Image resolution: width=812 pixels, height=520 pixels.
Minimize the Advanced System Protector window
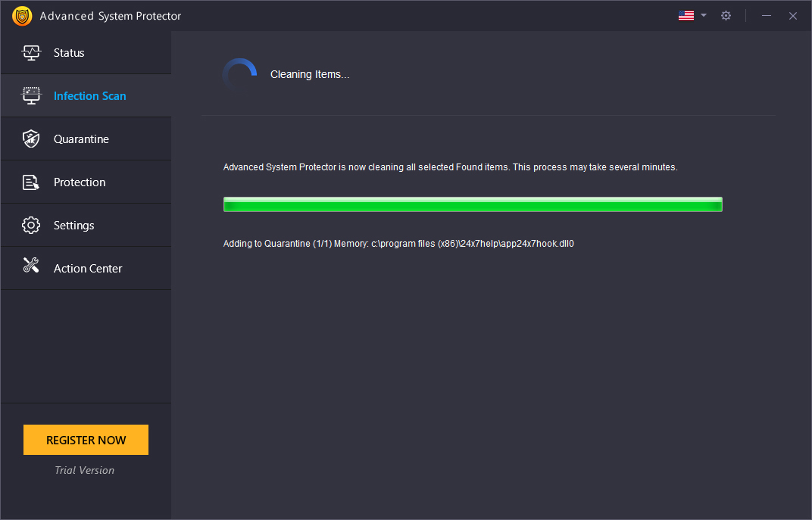pos(767,16)
